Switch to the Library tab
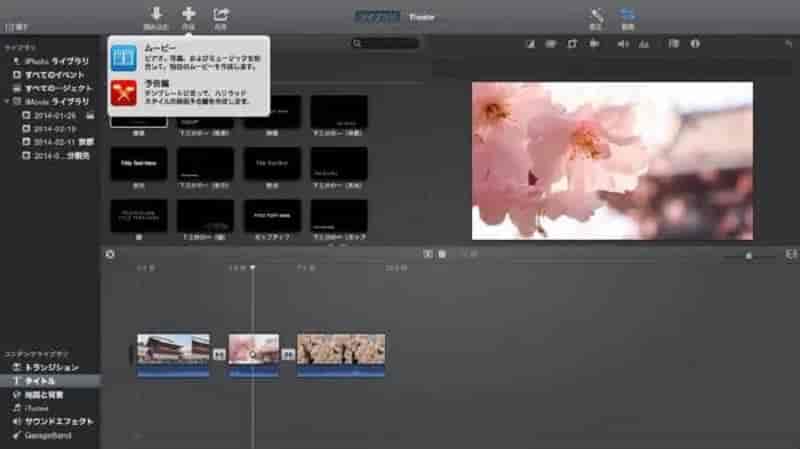 [x=377, y=17]
